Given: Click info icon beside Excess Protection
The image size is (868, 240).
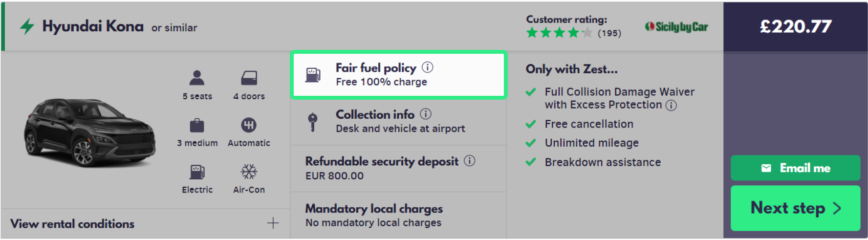Looking at the screenshot, I should 672,105.
